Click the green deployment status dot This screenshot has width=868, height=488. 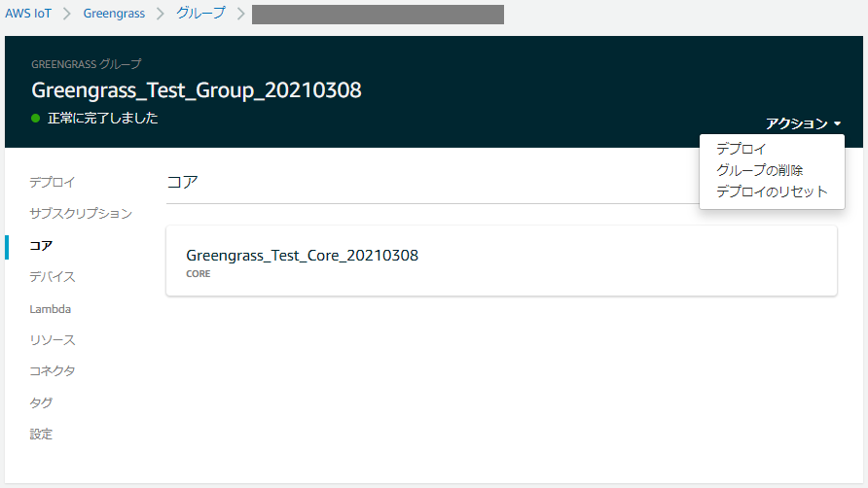tap(36, 118)
